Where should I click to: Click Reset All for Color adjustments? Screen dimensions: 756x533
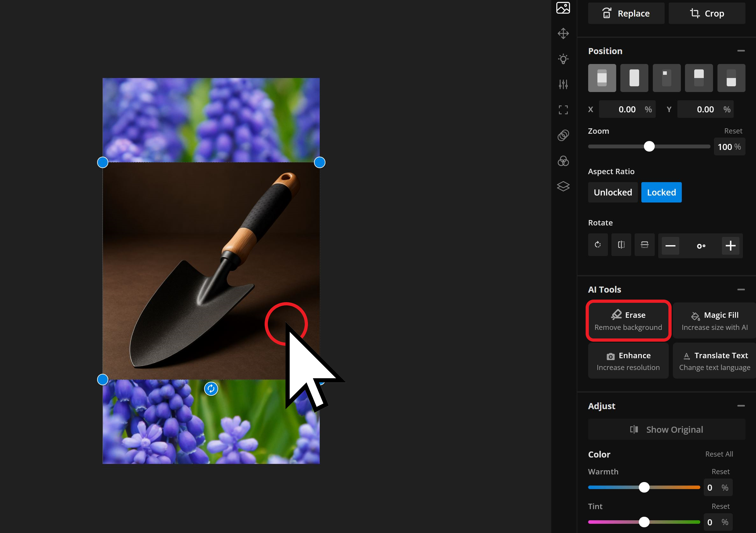pyautogui.click(x=719, y=454)
